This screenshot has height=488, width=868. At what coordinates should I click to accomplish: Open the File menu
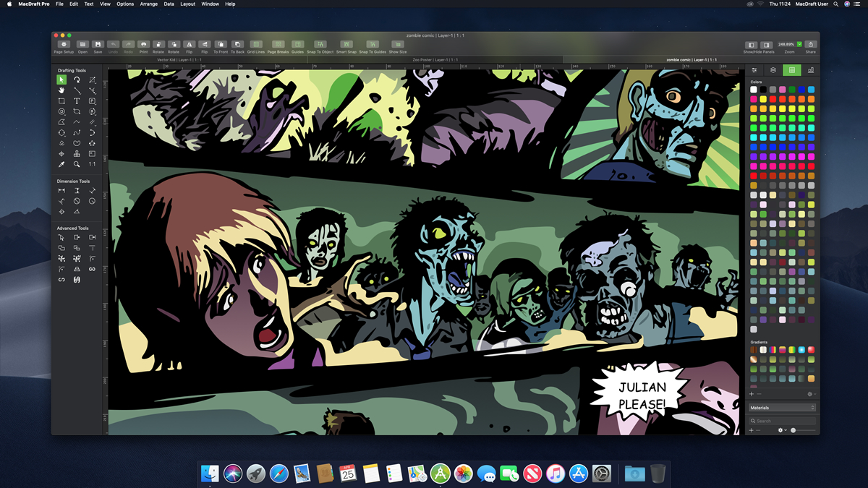click(59, 4)
